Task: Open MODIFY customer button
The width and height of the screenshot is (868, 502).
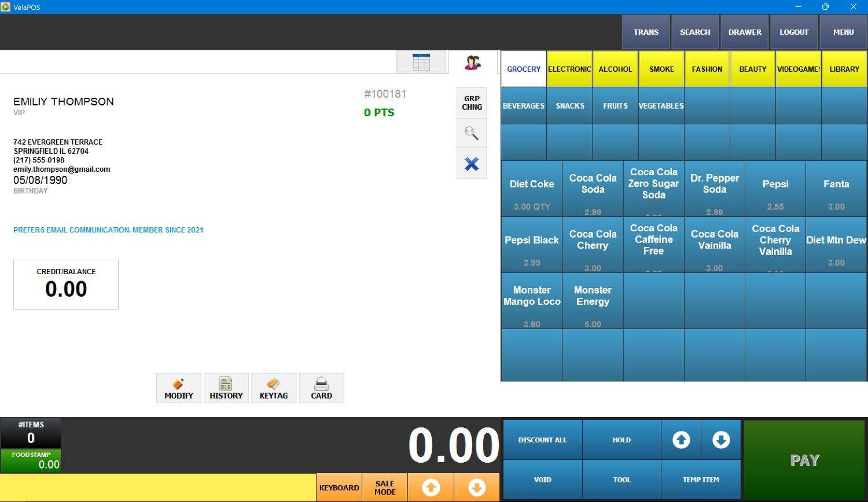Action: pyautogui.click(x=179, y=388)
